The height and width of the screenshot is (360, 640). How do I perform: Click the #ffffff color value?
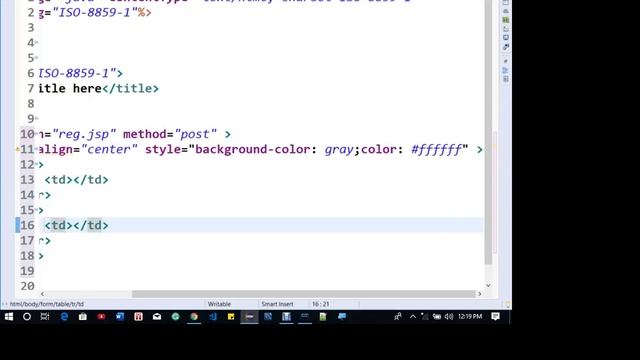pos(436,149)
